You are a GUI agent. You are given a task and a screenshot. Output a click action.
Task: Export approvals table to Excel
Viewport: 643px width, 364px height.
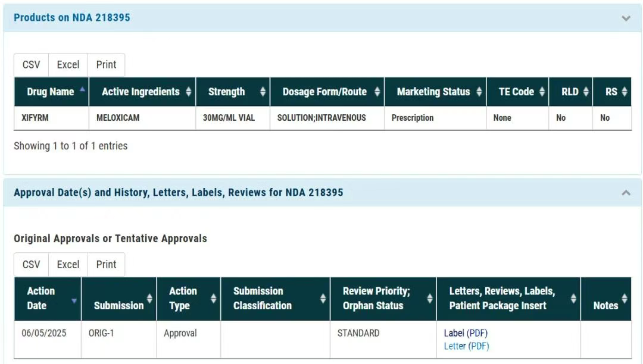pos(68,264)
